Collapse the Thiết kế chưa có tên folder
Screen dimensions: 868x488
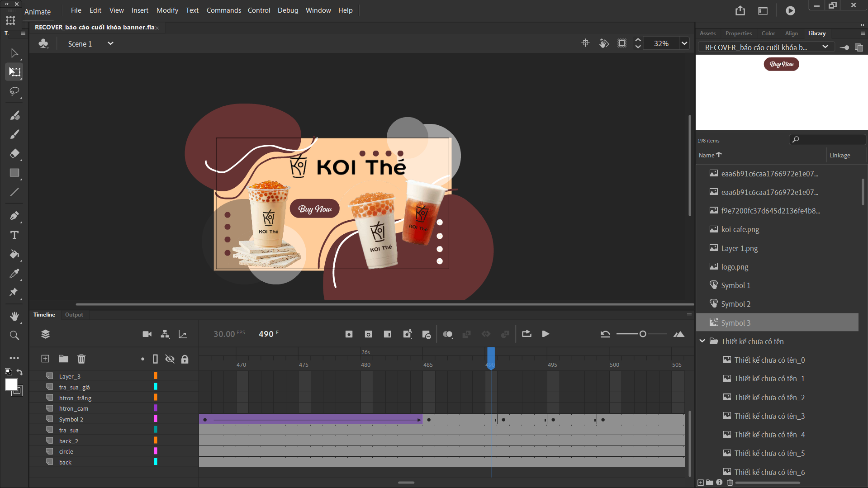pyautogui.click(x=702, y=341)
